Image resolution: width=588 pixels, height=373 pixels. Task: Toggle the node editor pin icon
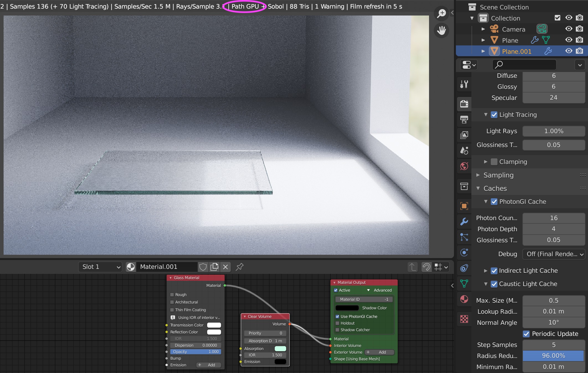[x=240, y=267]
